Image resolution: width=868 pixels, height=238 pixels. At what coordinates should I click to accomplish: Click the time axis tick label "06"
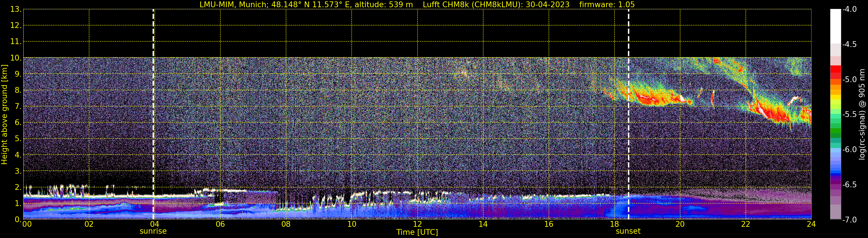click(220, 224)
